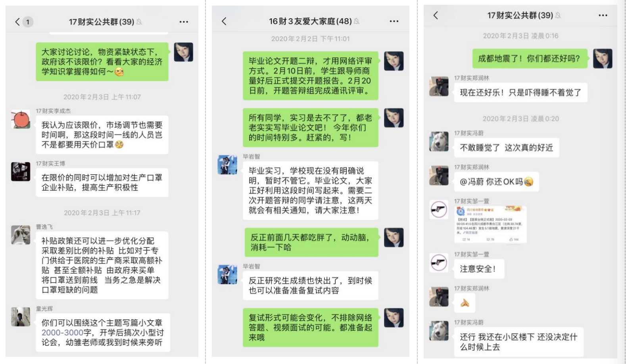Open more options in 16财3友爱大家庭 chat
626x364 pixels.
coord(394,21)
